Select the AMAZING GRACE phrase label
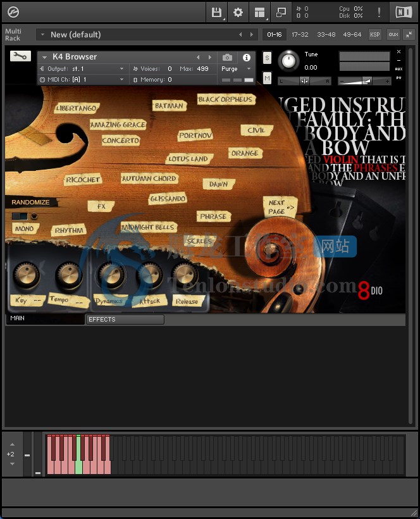Image resolution: width=420 pixels, height=519 pixels. point(118,125)
